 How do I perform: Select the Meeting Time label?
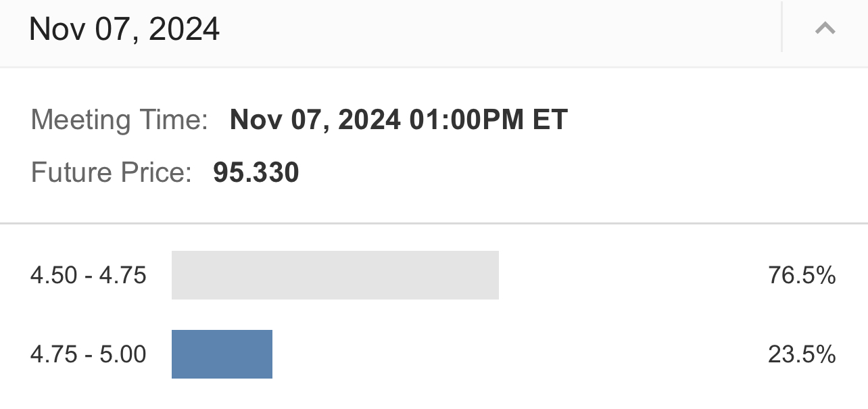(x=119, y=120)
